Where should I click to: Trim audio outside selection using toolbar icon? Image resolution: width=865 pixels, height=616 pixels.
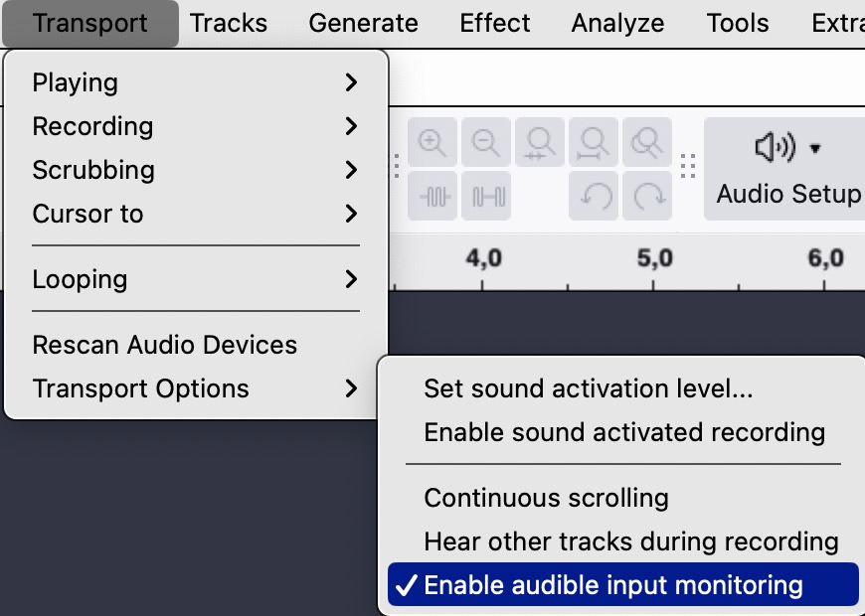pos(432,196)
